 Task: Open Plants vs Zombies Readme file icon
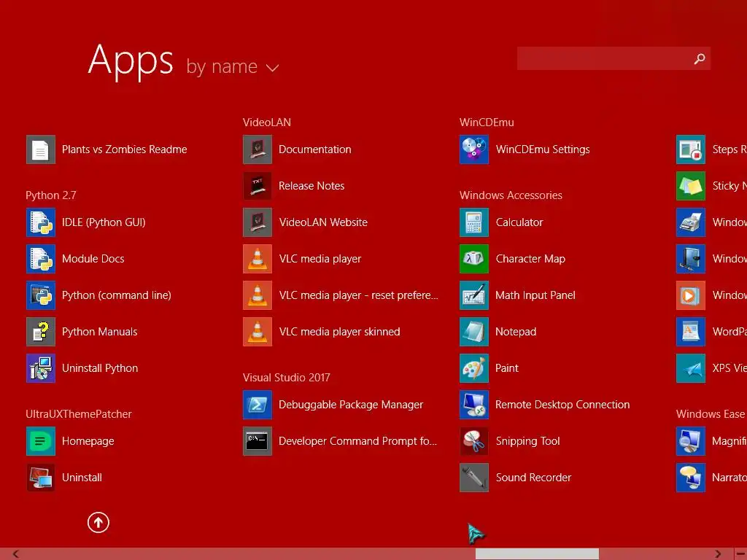[41, 149]
